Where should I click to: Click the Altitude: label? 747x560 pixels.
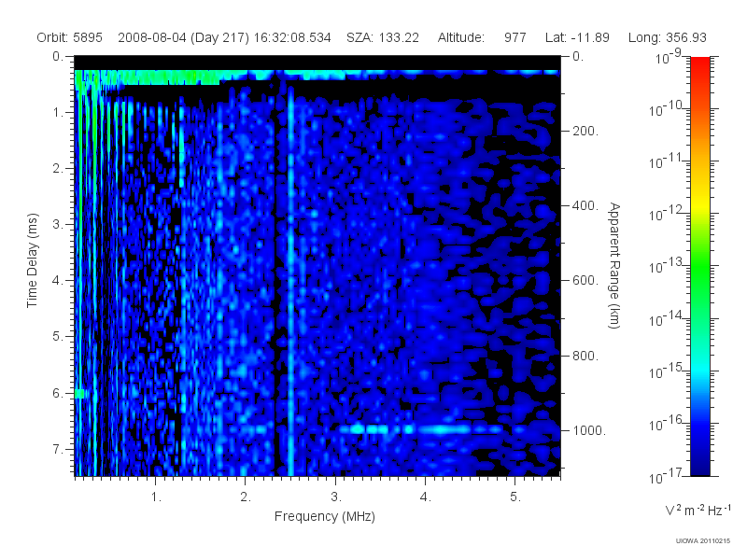click(460, 37)
